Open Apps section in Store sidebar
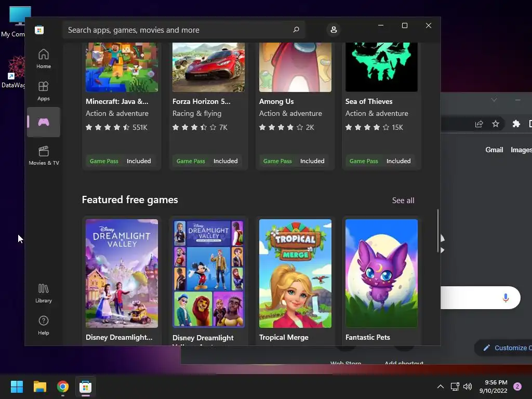The width and height of the screenshot is (532, 399). [44, 91]
